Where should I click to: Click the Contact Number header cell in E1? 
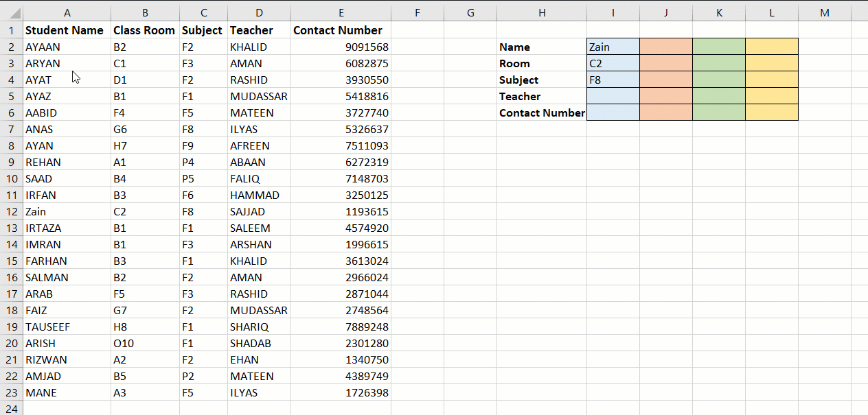coord(341,30)
